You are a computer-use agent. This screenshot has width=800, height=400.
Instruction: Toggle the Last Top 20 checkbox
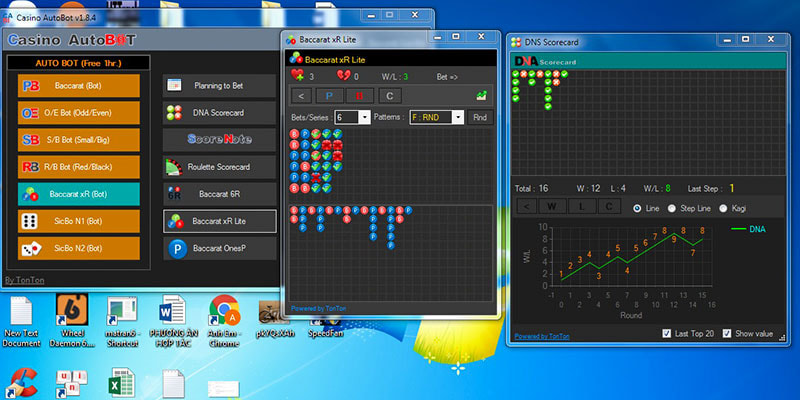pos(667,334)
